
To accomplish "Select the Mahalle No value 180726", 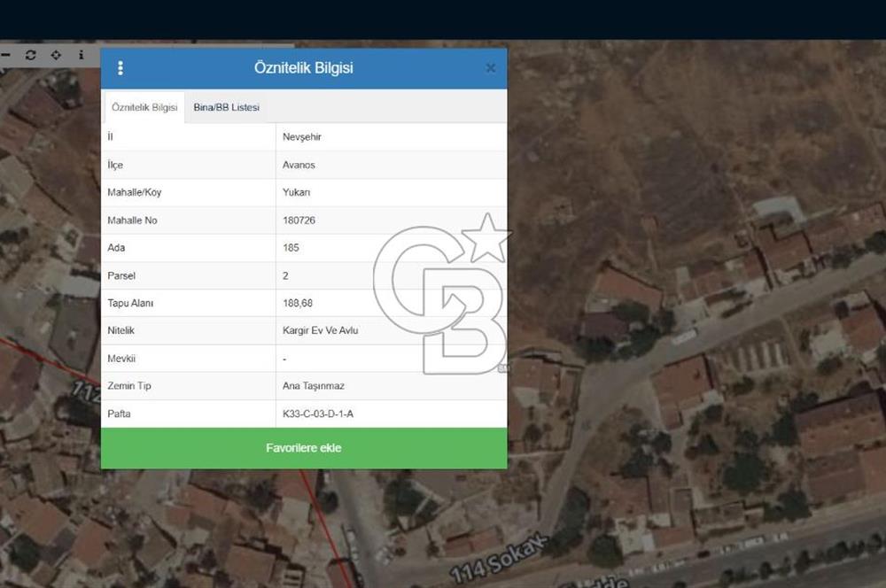I will point(299,220).
